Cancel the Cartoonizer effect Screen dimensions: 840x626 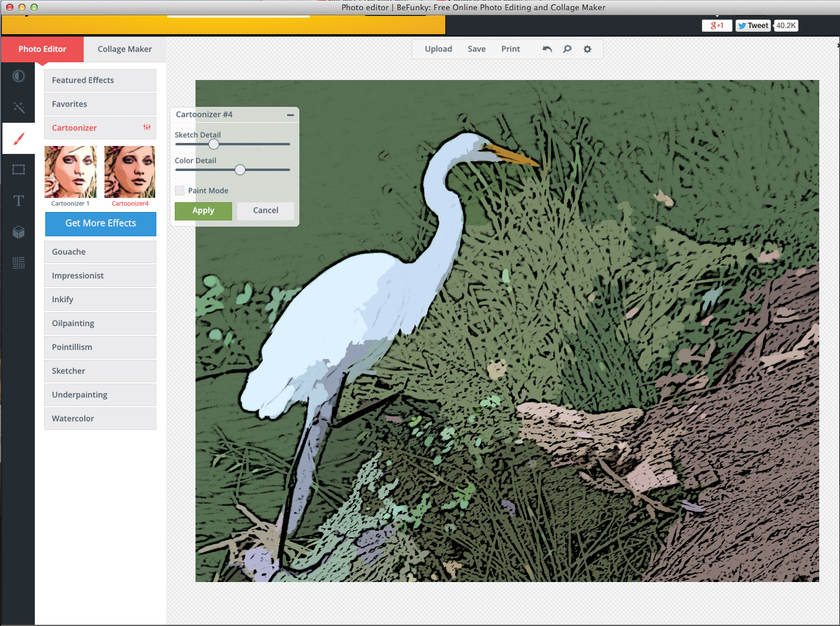pyautogui.click(x=265, y=211)
